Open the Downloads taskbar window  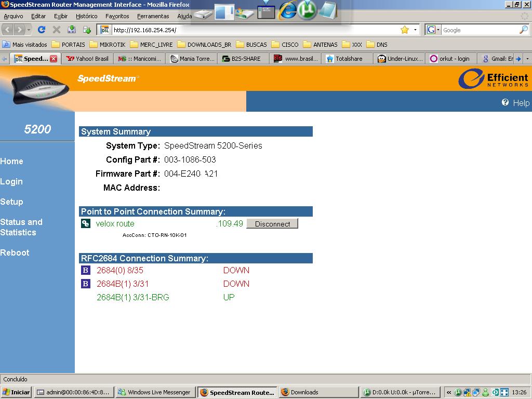point(318,392)
